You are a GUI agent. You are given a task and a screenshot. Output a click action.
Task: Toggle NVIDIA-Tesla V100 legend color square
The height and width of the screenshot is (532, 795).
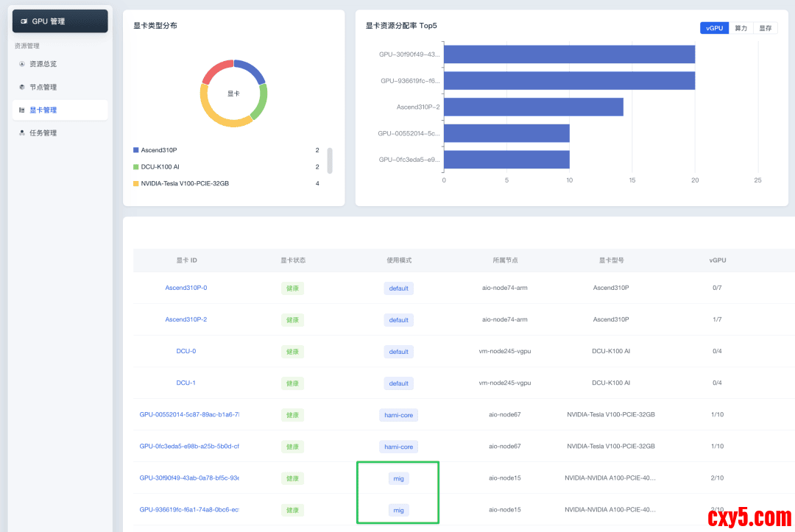point(135,183)
